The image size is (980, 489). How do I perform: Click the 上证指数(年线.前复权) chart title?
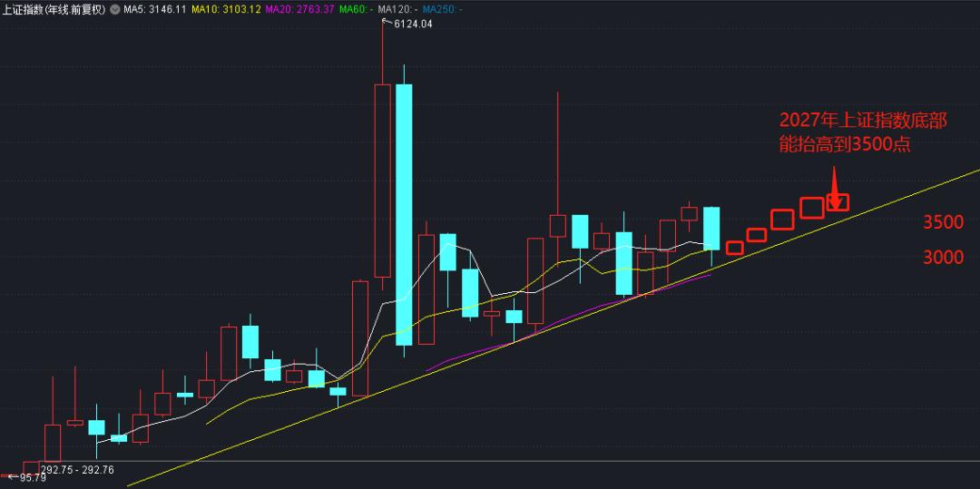54,9
